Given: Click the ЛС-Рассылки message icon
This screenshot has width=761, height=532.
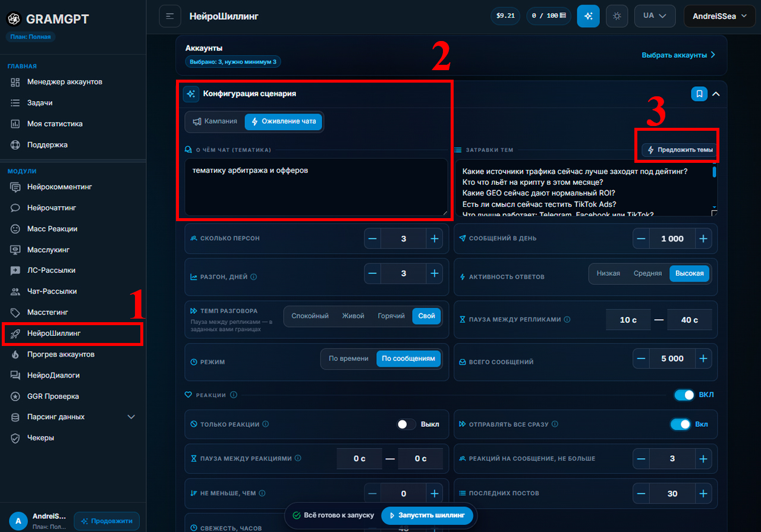Looking at the screenshot, I should point(15,270).
